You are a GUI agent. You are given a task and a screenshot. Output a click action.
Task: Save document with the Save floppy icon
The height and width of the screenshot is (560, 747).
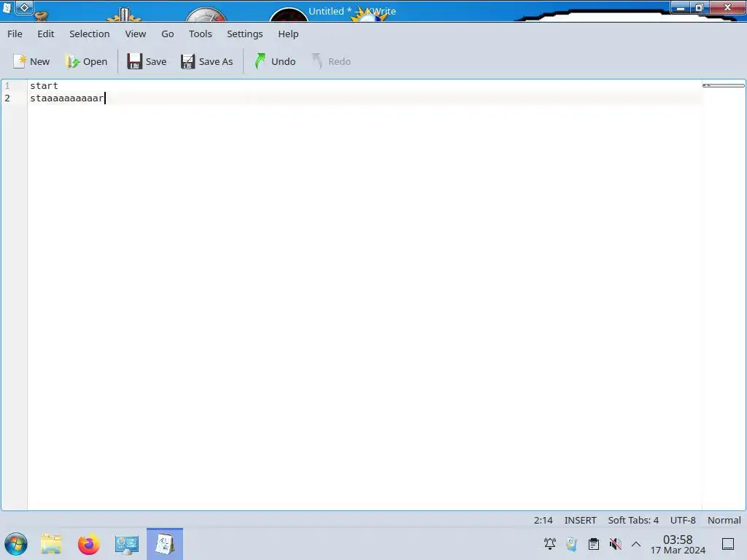pyautogui.click(x=134, y=61)
